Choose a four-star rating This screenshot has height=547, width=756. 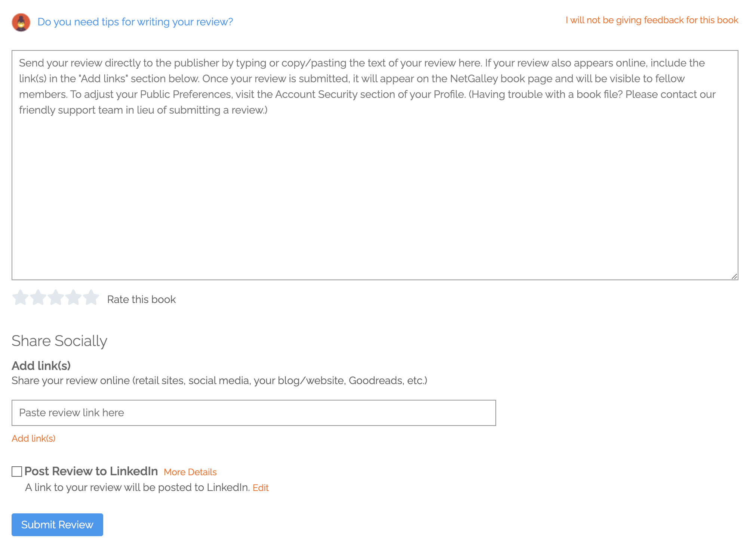click(x=73, y=298)
